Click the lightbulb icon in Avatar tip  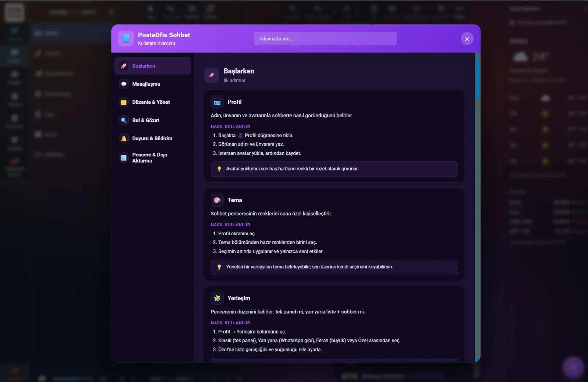219,169
